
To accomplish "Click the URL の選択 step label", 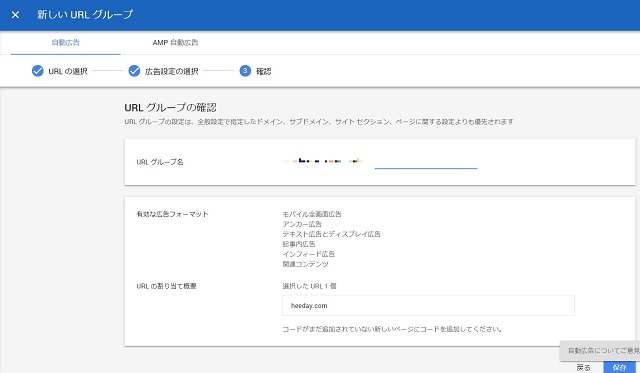I will tap(68, 71).
